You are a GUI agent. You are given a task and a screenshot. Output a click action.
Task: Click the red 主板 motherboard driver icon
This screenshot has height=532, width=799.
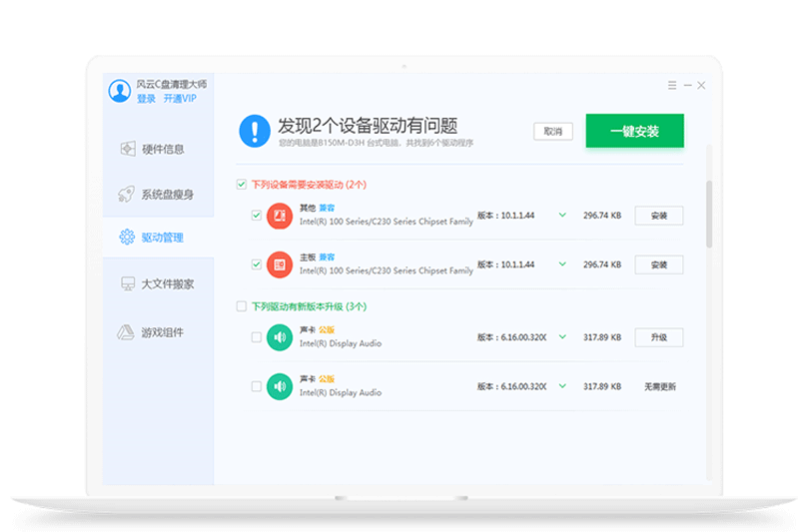coord(280,265)
